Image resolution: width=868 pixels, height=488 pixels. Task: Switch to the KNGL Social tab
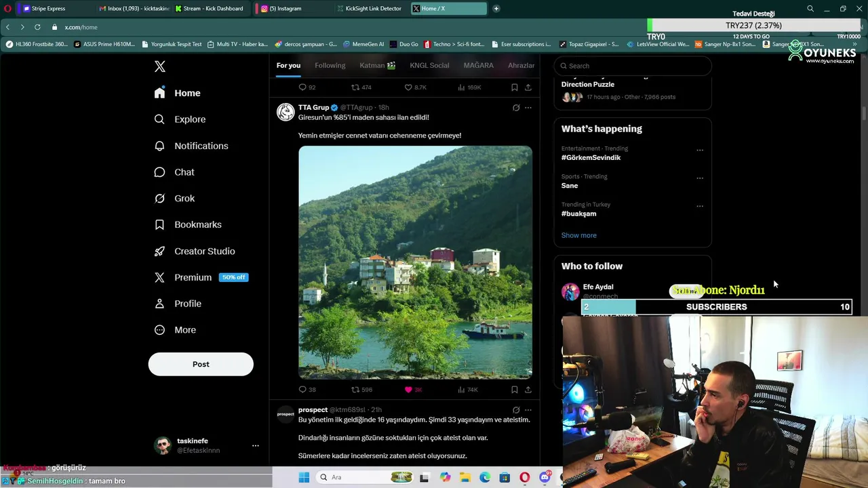point(429,65)
